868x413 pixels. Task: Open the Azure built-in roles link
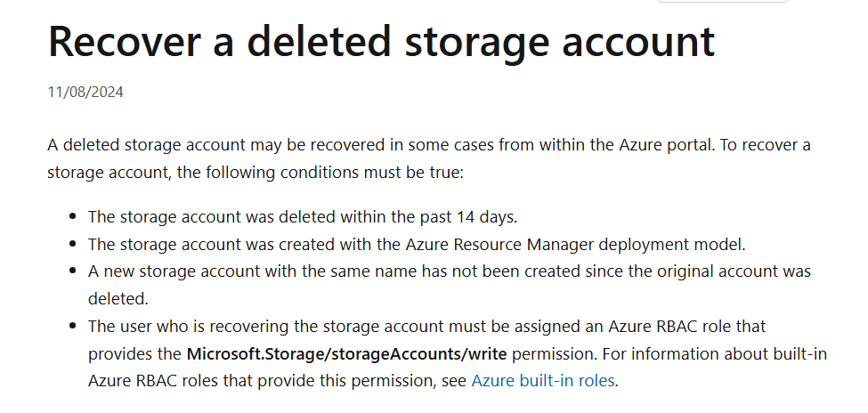(x=542, y=381)
